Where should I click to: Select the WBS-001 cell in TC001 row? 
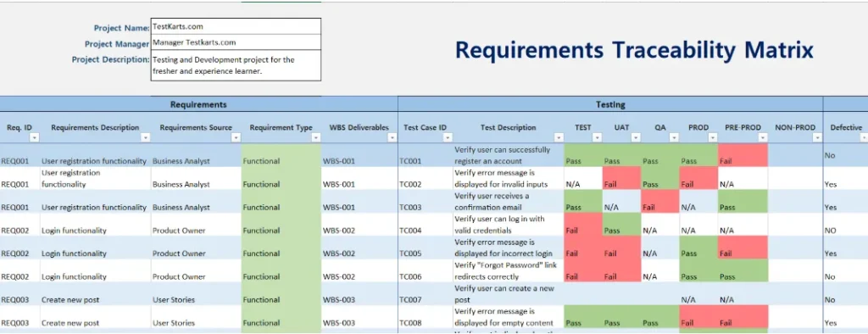coord(359,156)
